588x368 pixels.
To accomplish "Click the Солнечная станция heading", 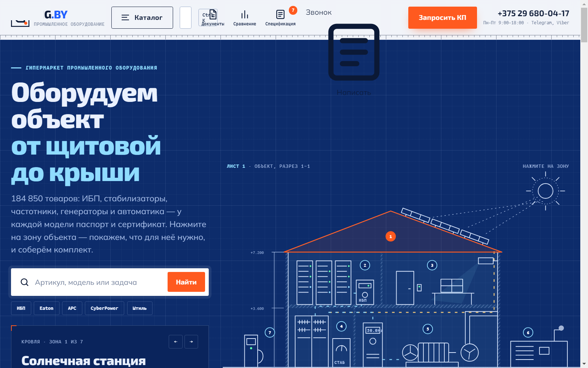I will pyautogui.click(x=83, y=361).
